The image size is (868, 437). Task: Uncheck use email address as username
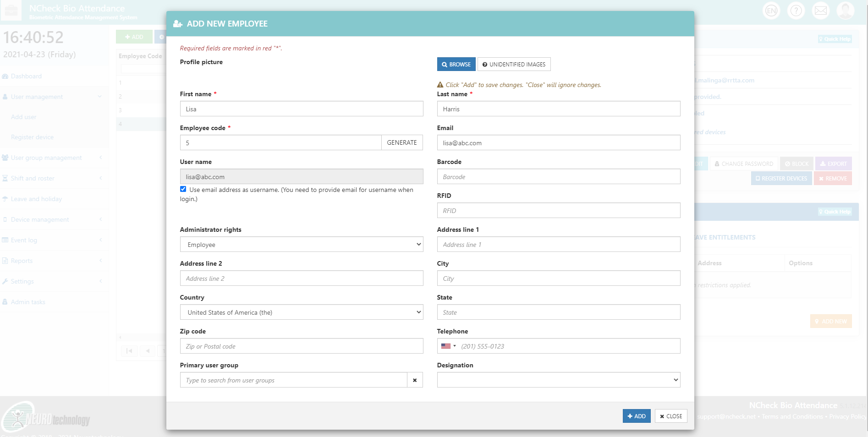pyautogui.click(x=183, y=189)
